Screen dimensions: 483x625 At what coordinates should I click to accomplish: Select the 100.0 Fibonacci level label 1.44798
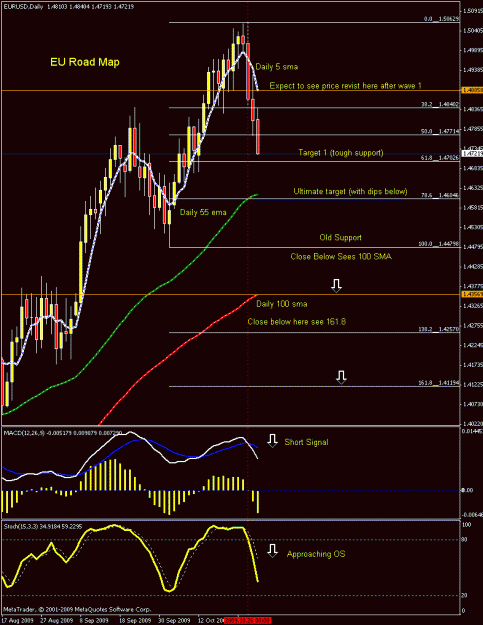(439, 244)
